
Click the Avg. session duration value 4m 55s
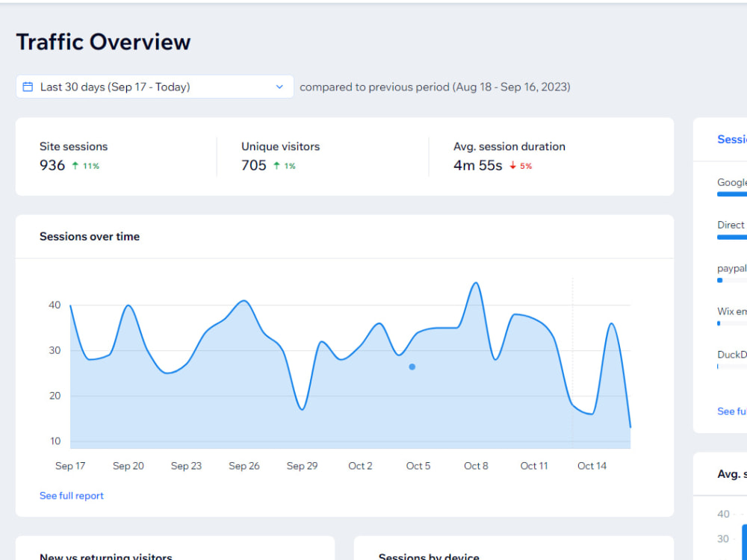(x=478, y=165)
